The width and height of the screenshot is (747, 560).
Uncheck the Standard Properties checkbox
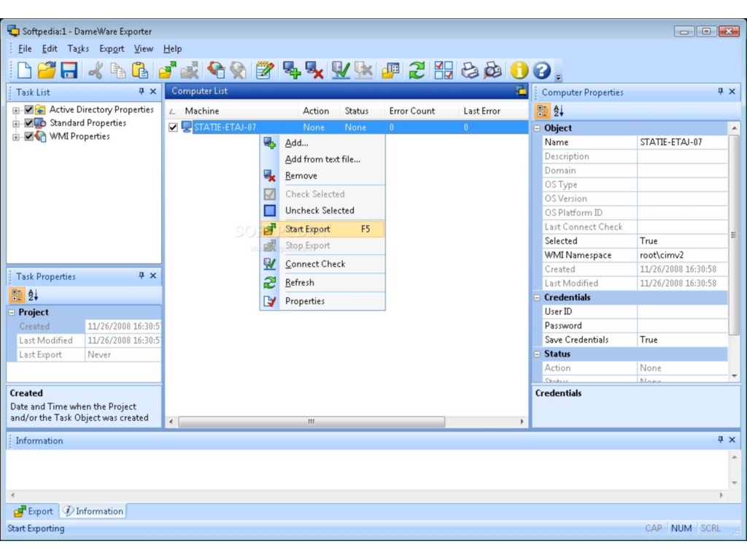29,122
